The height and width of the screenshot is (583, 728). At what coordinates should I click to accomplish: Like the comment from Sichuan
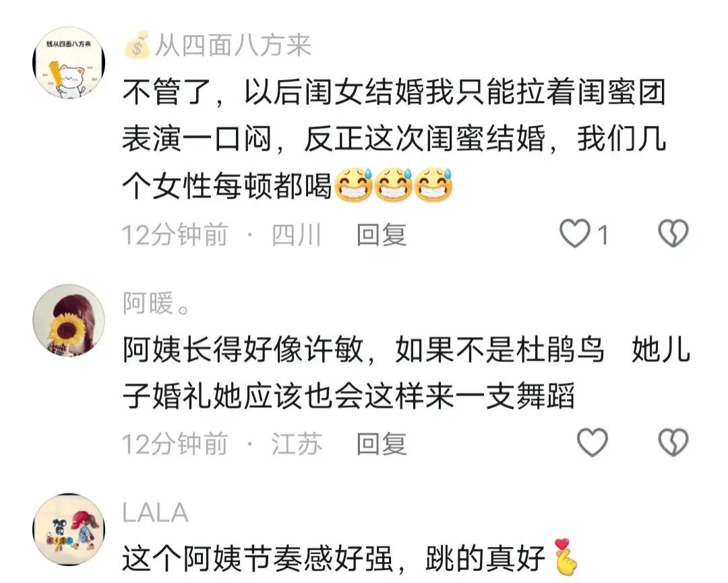575,233
